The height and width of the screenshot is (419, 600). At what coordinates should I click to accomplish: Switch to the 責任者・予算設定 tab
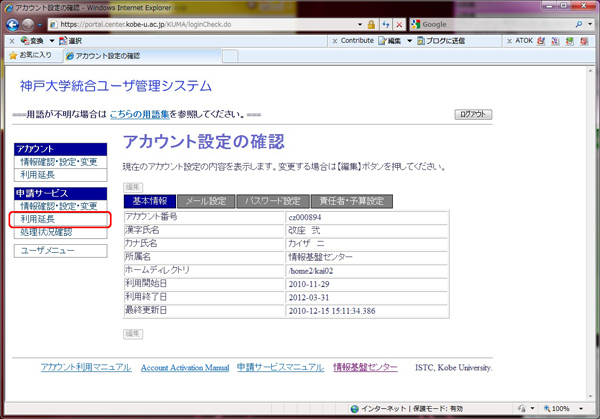[352, 201]
